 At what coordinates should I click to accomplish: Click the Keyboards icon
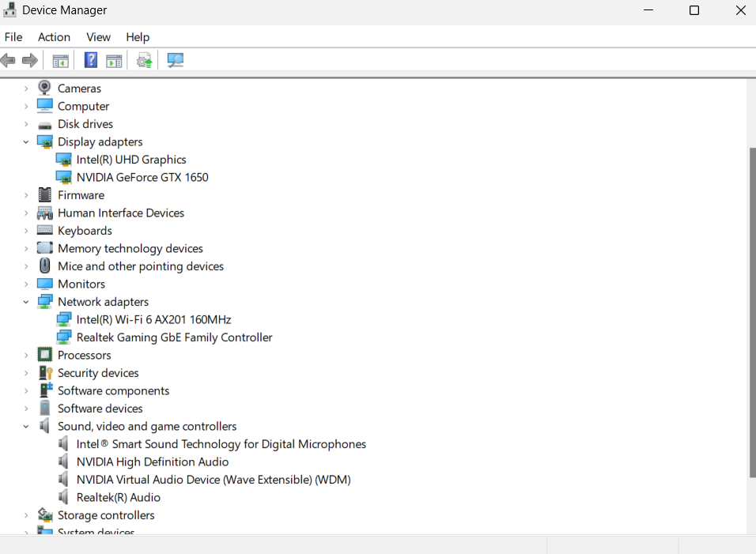click(45, 230)
